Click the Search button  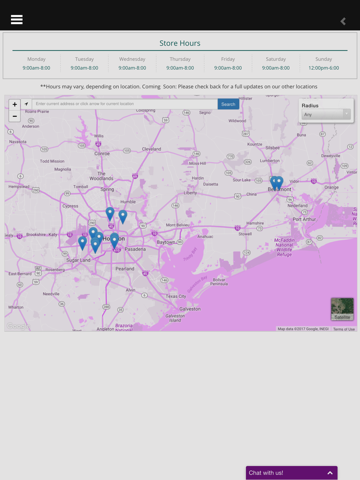(228, 104)
